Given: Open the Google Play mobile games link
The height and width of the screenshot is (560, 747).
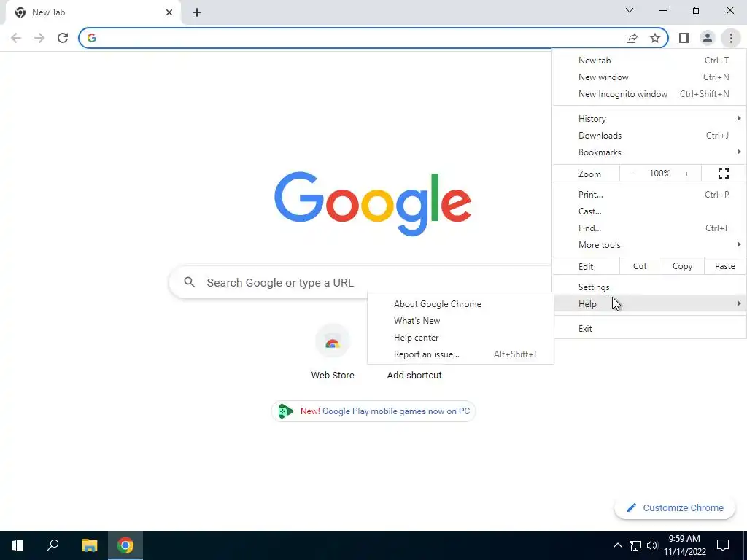Looking at the screenshot, I should click(373, 411).
